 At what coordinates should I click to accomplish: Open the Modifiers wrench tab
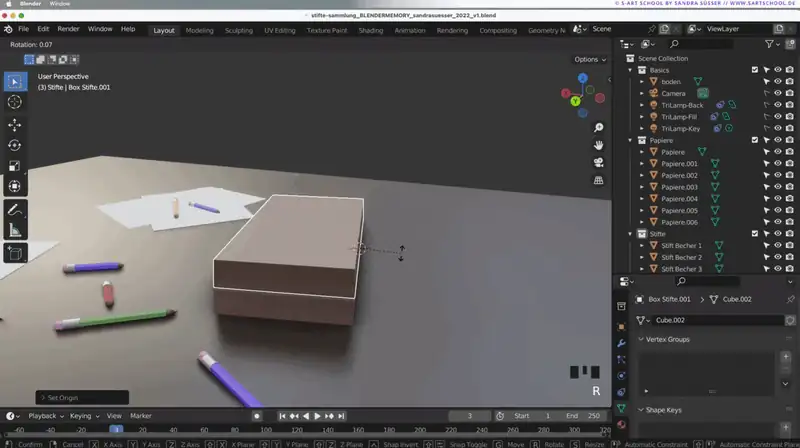(621, 343)
